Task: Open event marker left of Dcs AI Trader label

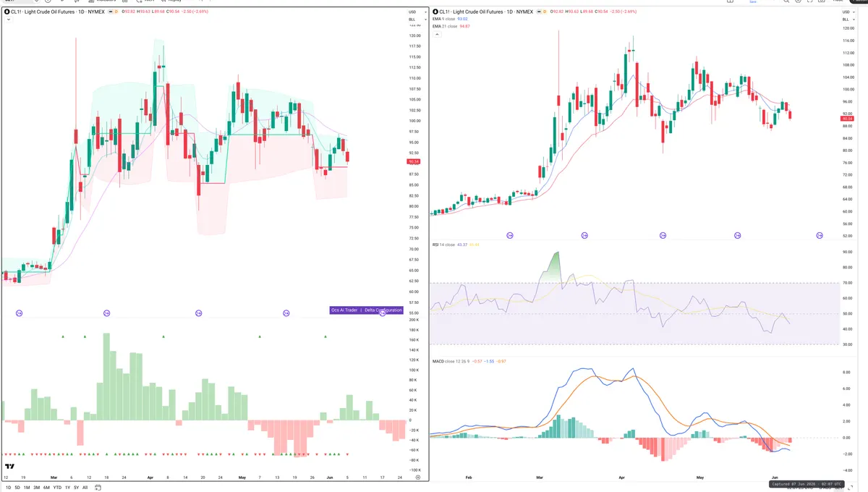Action: coord(286,313)
